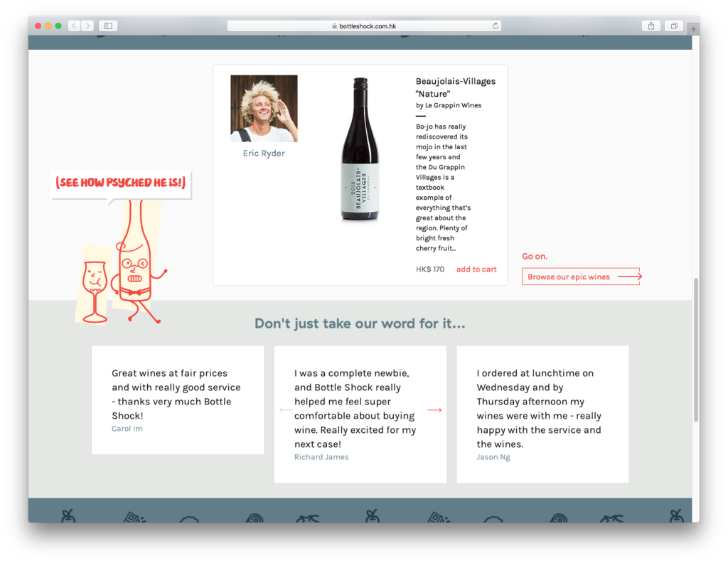Click the "Go on." text above browse button
Viewport: 728px width, 563px height.
tap(535, 256)
